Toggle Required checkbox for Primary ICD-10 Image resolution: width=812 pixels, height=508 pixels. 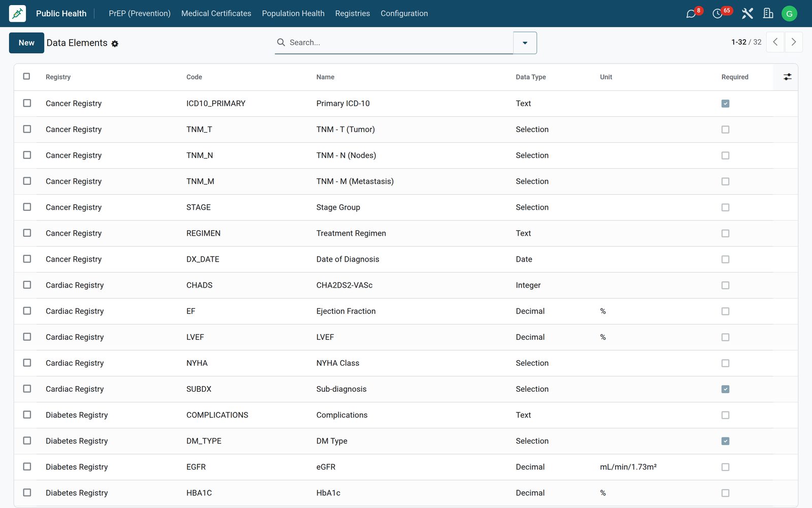coord(725,104)
